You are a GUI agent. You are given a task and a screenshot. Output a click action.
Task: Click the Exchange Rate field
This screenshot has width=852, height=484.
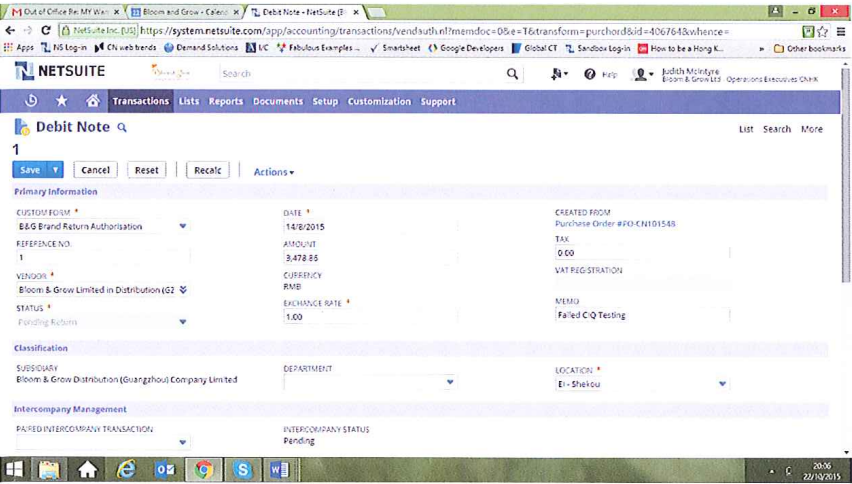[370, 317]
